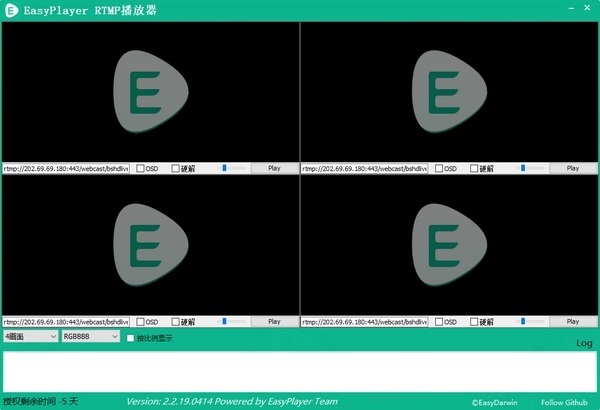600x410 pixels.
Task: Open the Follow Github link
Action: coord(565,402)
